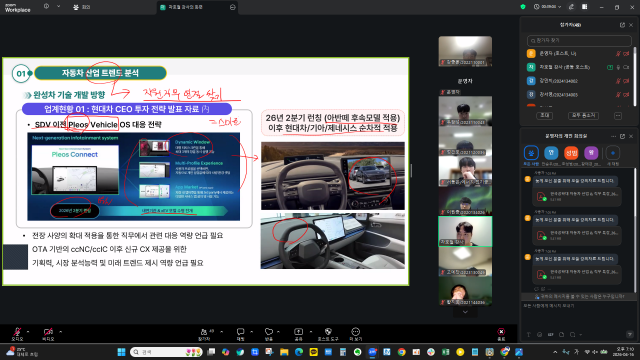Show more video thumbnails down arrow
Viewport: 640px width, 360px height.
tap(465, 312)
